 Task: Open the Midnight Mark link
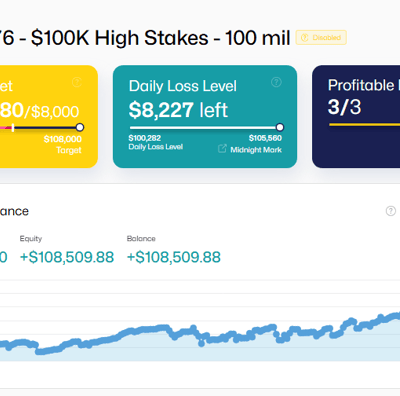click(256, 150)
